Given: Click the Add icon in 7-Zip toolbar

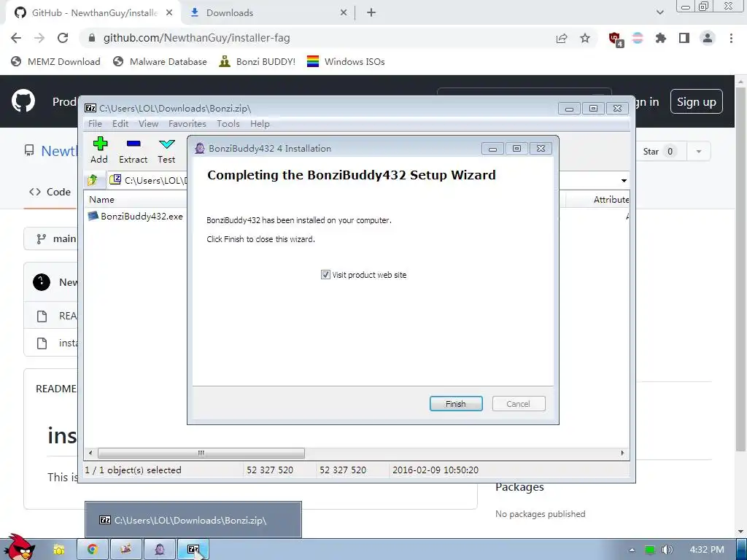Looking at the screenshot, I should point(99,150).
